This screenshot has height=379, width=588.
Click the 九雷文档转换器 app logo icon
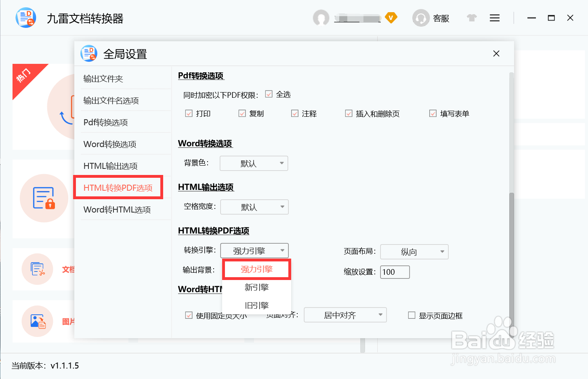point(25,17)
